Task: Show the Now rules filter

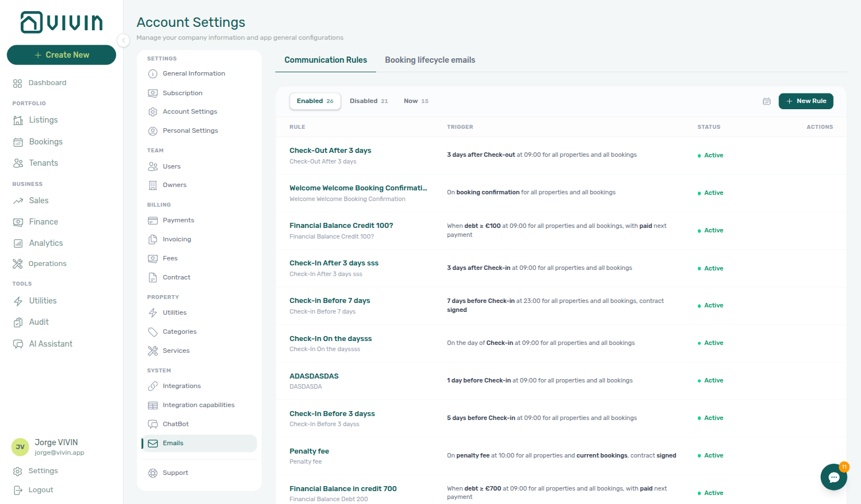Action: (416, 101)
